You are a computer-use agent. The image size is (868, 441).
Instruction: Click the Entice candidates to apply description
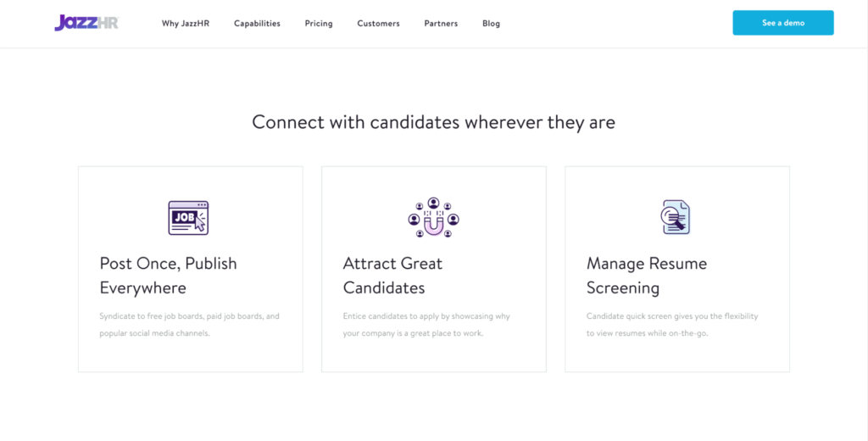click(426, 325)
